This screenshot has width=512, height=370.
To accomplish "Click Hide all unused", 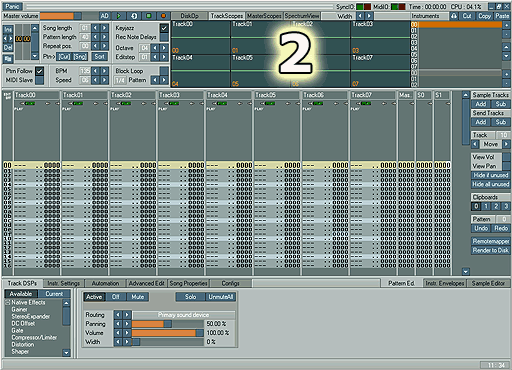I will coord(490,184).
